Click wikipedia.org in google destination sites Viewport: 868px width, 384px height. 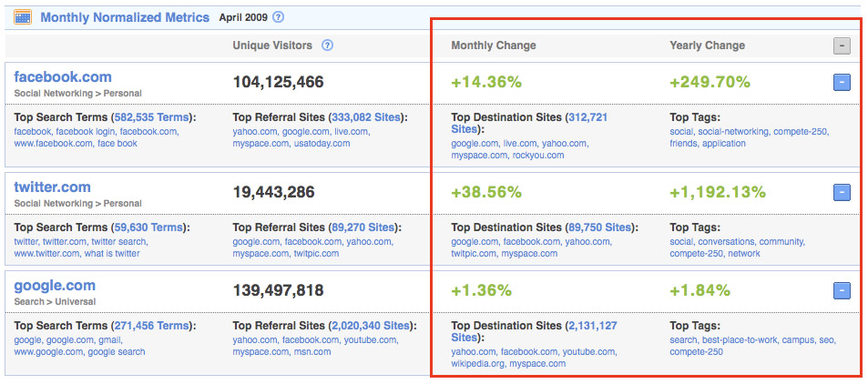coord(478,364)
